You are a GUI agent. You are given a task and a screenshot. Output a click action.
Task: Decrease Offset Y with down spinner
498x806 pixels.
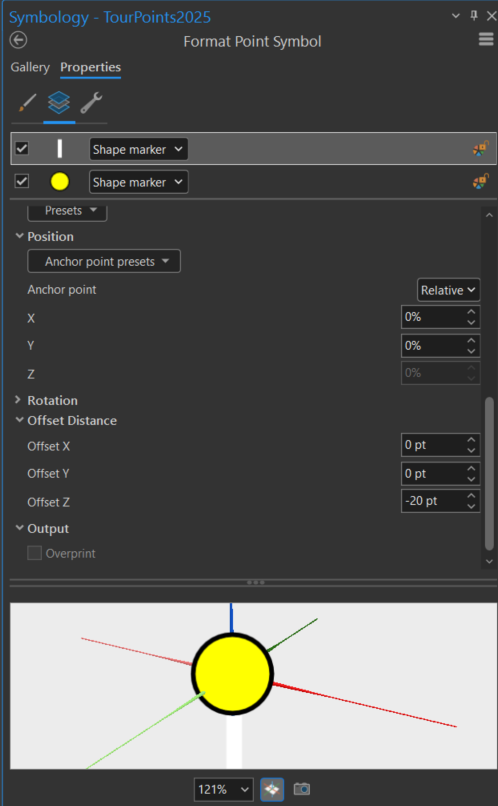tap(471, 479)
